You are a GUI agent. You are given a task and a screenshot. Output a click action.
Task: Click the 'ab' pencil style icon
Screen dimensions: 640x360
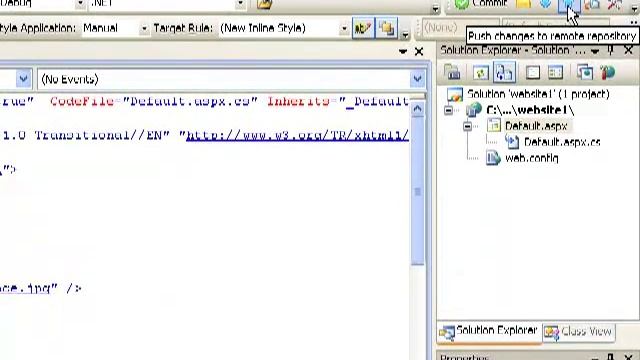pyautogui.click(x=363, y=28)
